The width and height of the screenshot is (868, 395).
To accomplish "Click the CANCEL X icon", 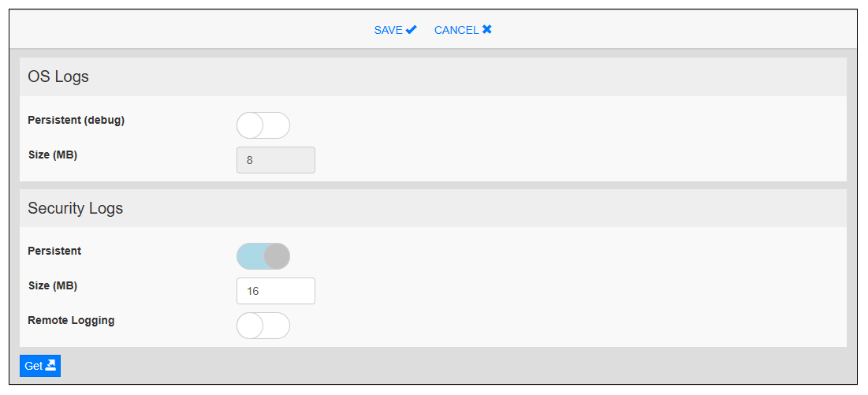I will [487, 30].
